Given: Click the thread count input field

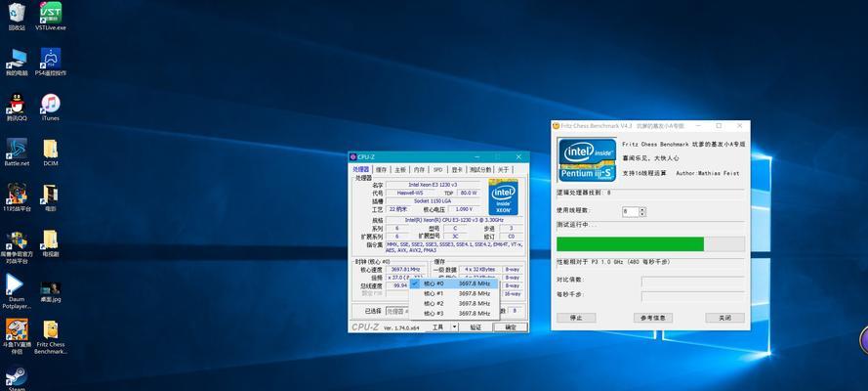Looking at the screenshot, I should click(631, 211).
